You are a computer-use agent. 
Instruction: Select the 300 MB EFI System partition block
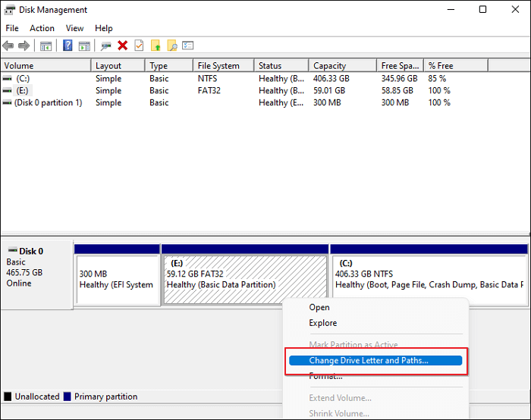(117, 275)
